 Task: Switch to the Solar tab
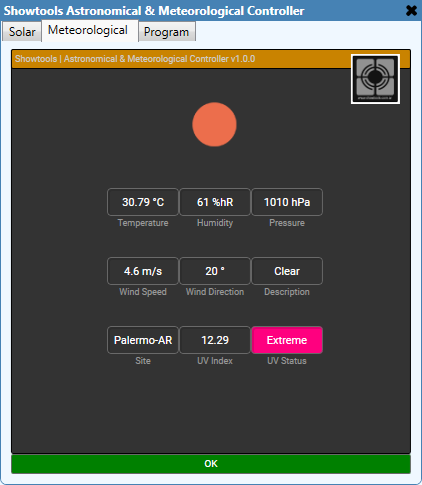coord(22,32)
